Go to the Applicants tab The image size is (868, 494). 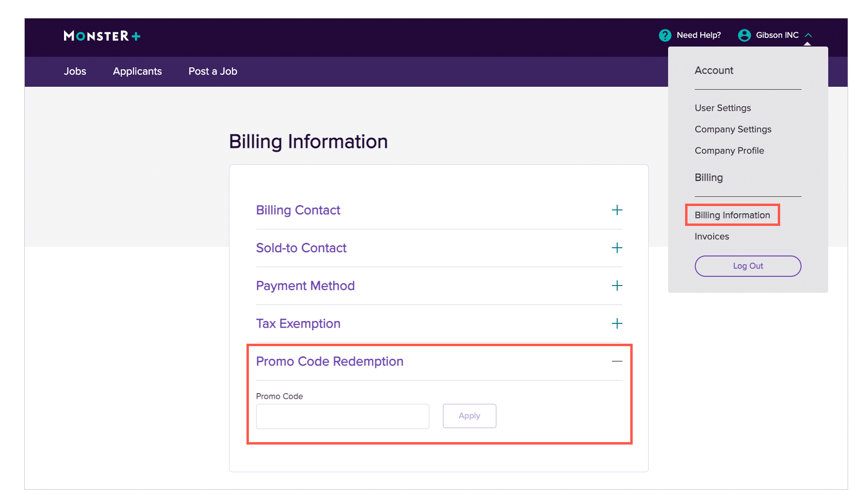point(137,71)
